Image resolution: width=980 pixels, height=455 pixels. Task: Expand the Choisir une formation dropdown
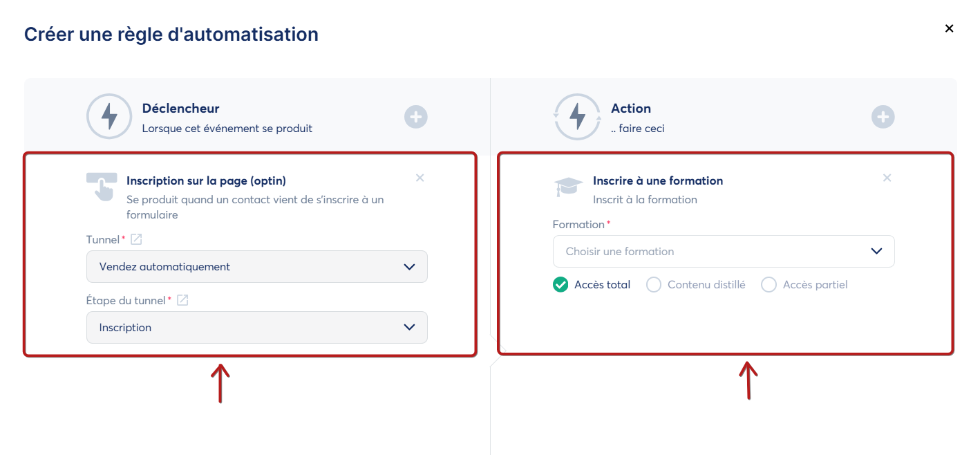coord(723,251)
